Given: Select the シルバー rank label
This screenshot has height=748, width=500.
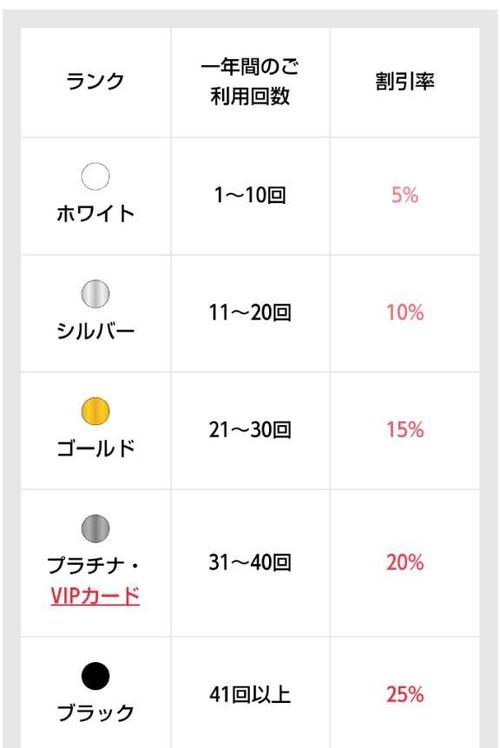Looking at the screenshot, I should click(95, 331).
